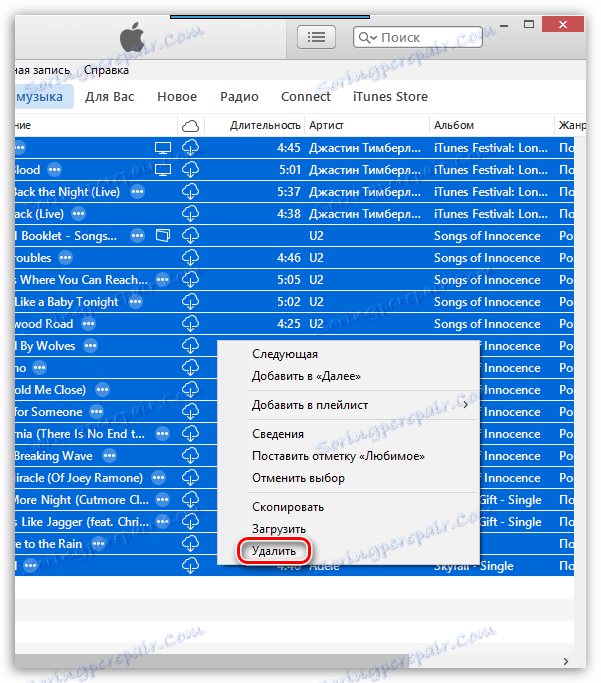Download Like Jagger track from iCloud
Screen dimensions: 601x683
(x=190, y=522)
